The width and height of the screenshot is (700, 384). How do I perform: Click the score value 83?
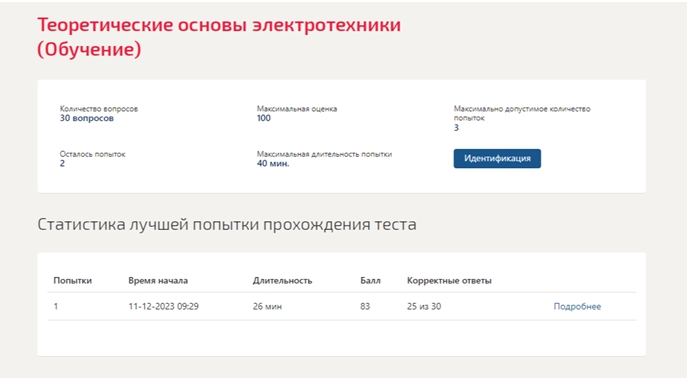point(365,306)
